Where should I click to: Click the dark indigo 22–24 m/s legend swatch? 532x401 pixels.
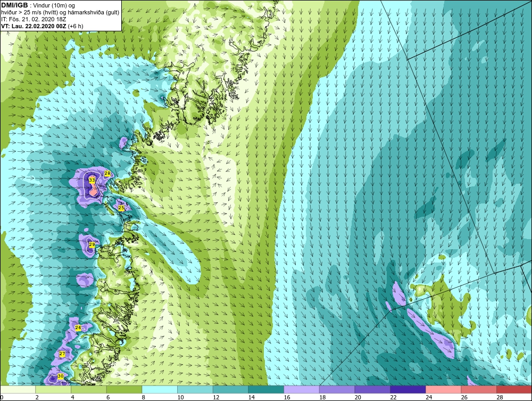coord(408,389)
